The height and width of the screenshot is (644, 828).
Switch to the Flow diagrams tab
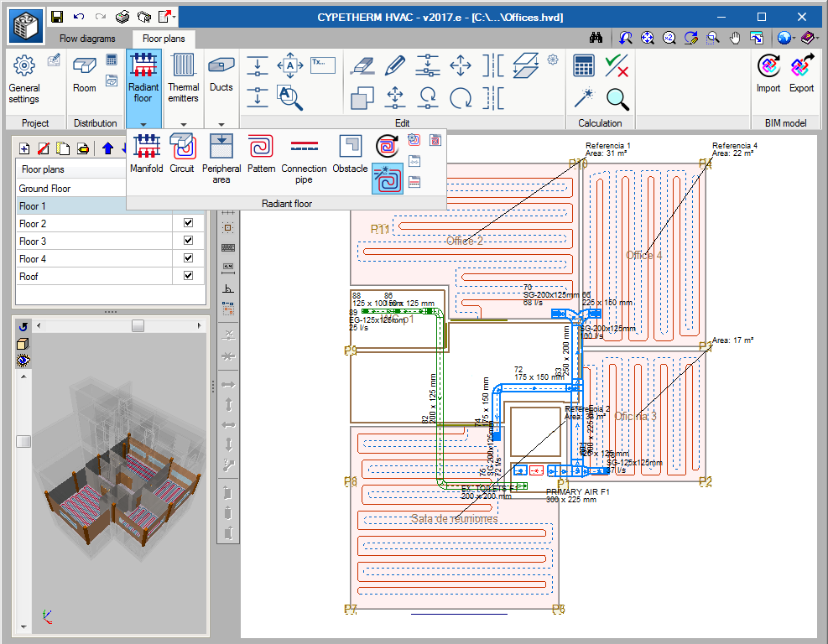pyautogui.click(x=87, y=39)
